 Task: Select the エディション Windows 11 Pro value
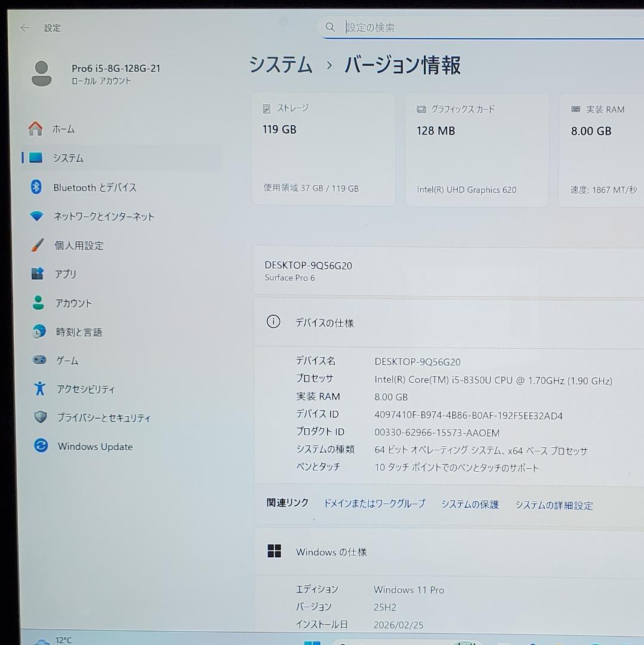[409, 590]
